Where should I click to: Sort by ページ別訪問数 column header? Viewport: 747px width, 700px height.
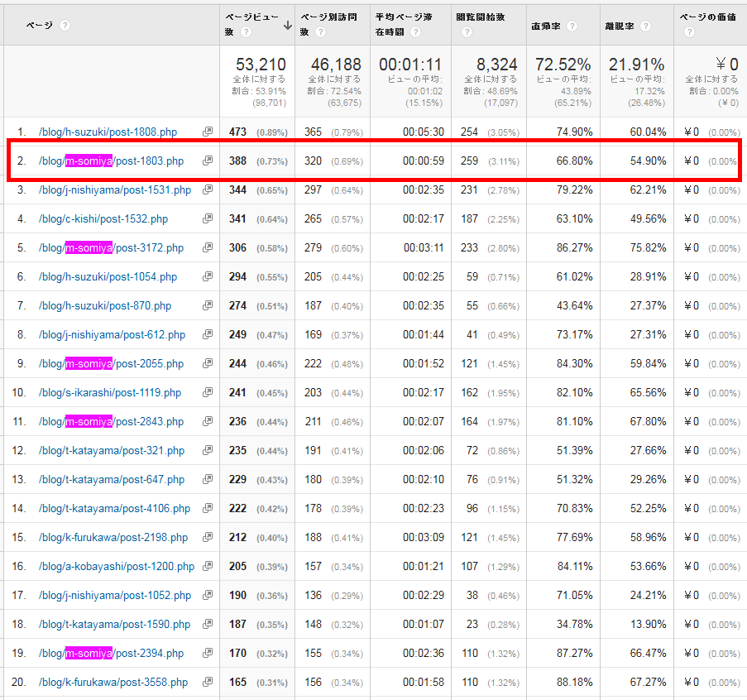[328, 17]
